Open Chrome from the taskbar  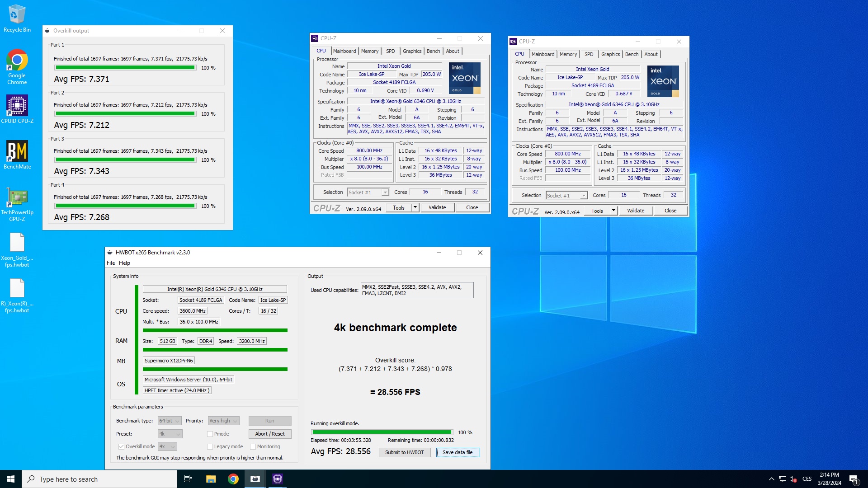233,479
